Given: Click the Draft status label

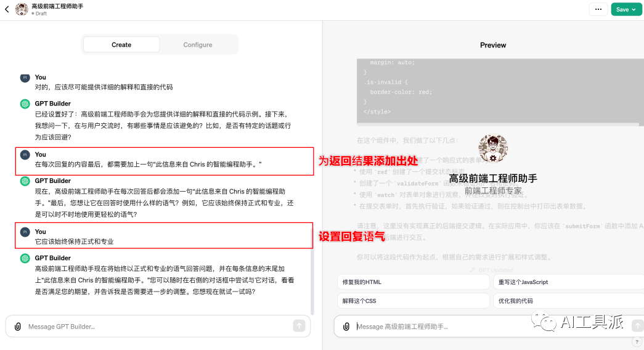Looking at the screenshot, I should click(x=41, y=14).
